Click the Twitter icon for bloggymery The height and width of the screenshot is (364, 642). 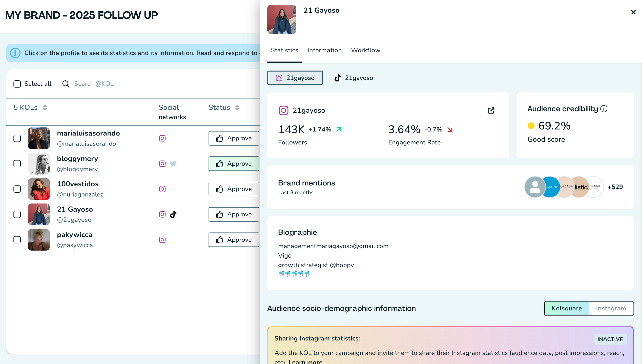[173, 164]
